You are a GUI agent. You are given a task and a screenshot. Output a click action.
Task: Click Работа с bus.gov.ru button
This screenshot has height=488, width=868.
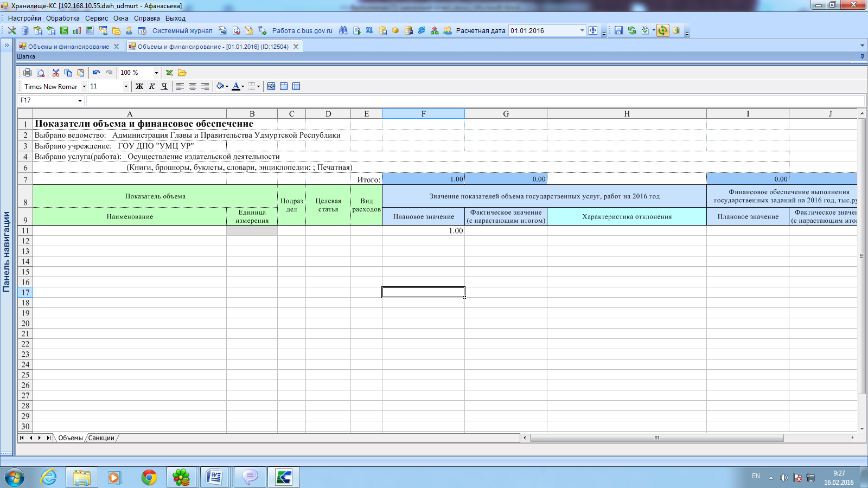[302, 31]
